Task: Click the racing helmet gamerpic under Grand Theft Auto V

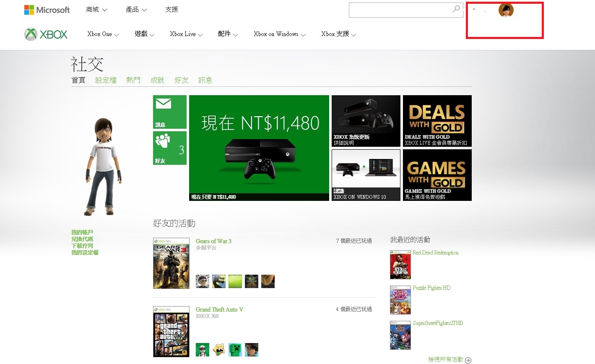Action: pos(203,350)
